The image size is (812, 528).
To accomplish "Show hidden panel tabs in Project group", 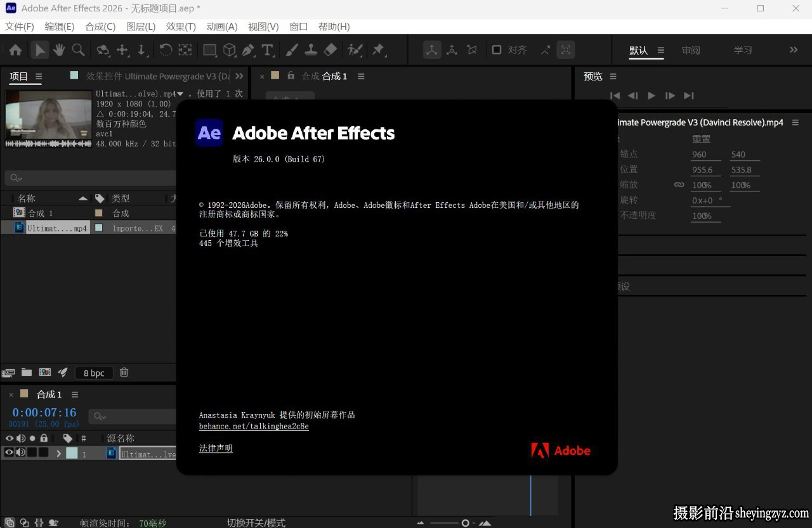I will point(239,76).
